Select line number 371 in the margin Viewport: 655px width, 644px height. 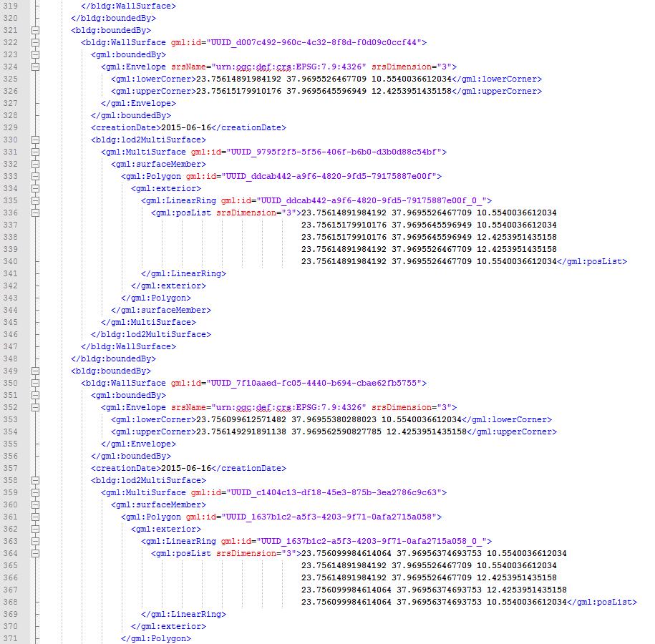coord(11,638)
